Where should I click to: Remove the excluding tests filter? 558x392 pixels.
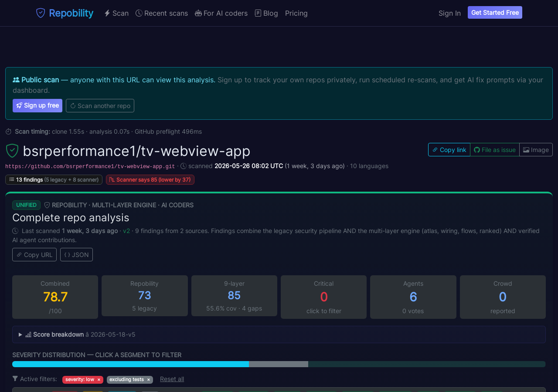[x=149, y=380]
